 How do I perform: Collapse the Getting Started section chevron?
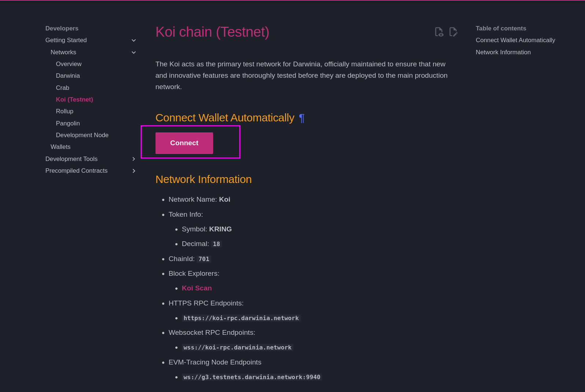pyautogui.click(x=134, y=40)
